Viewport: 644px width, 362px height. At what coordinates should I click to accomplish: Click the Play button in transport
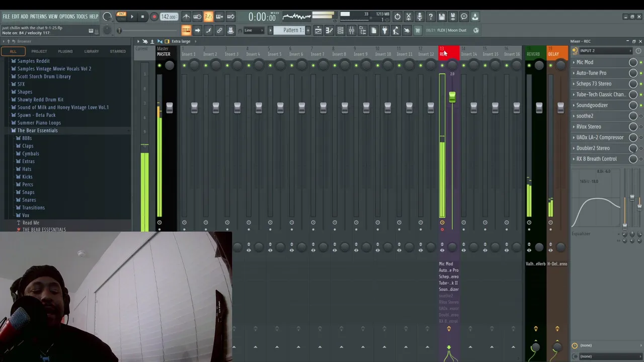point(132,17)
